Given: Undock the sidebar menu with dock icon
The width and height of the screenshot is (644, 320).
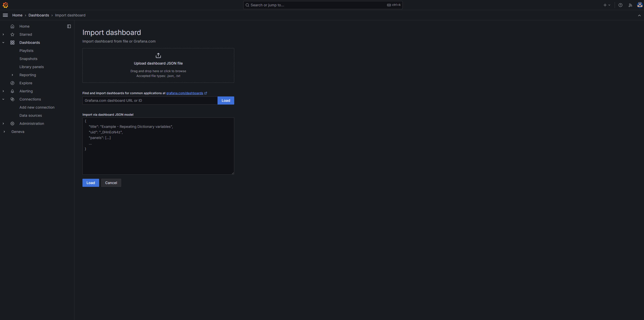Looking at the screenshot, I should [x=69, y=26].
